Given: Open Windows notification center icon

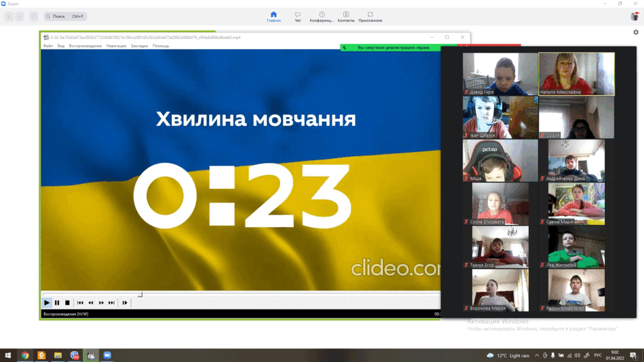Looking at the screenshot, I should pos(634,355).
